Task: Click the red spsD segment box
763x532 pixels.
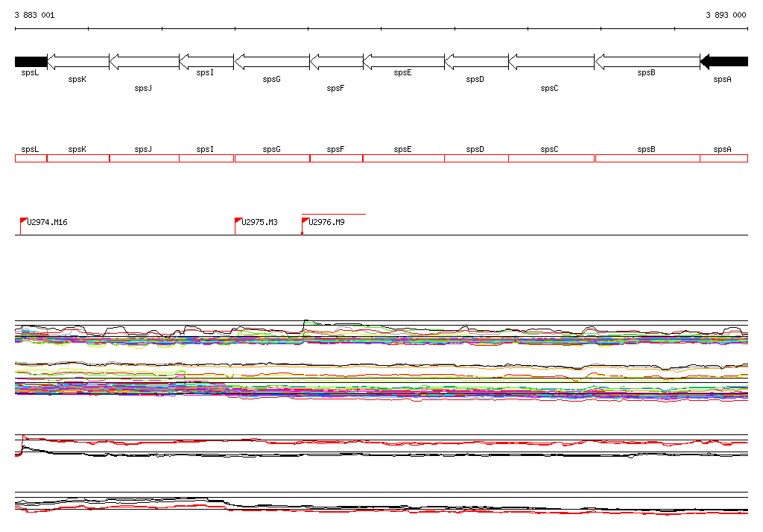Action: [x=476, y=158]
